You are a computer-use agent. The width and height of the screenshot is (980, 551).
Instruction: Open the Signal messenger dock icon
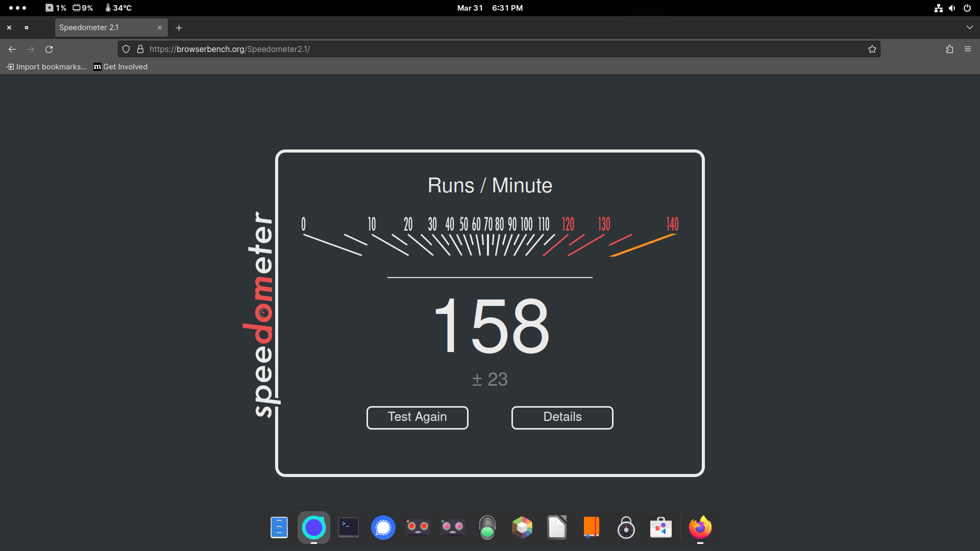[x=383, y=528]
